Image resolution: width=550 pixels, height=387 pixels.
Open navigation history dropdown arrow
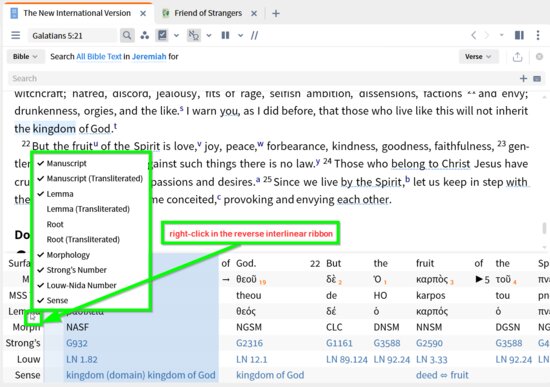pyautogui.click(x=501, y=35)
